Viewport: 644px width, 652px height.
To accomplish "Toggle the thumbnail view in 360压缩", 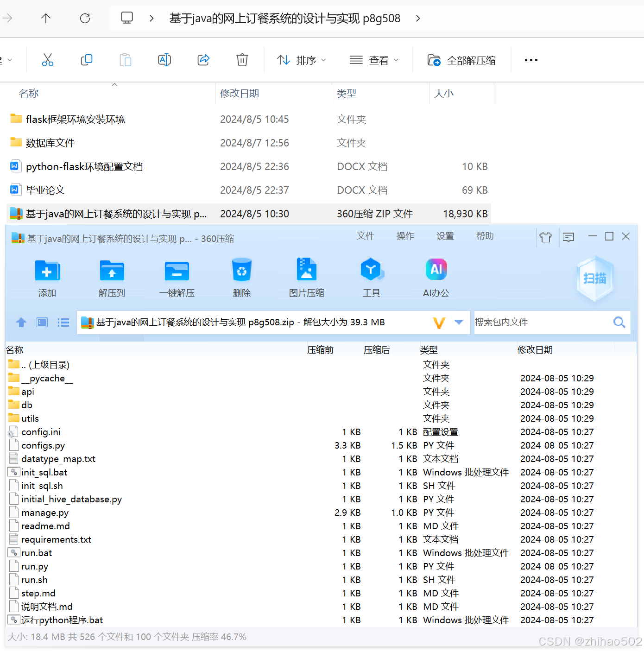I will point(42,322).
